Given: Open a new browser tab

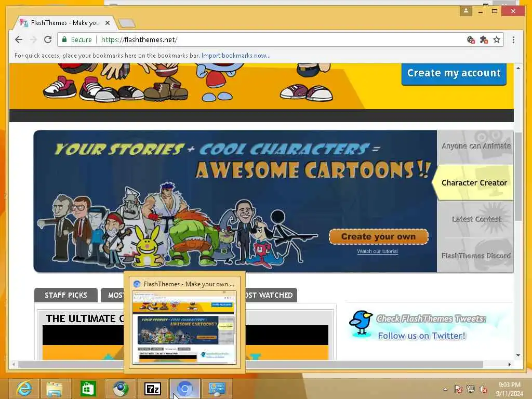Looking at the screenshot, I should 127,23.
